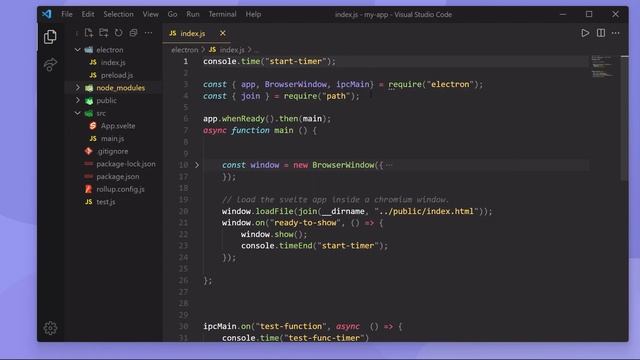Open the Edit menu
Viewport: 640px width, 360px height.
88,14
